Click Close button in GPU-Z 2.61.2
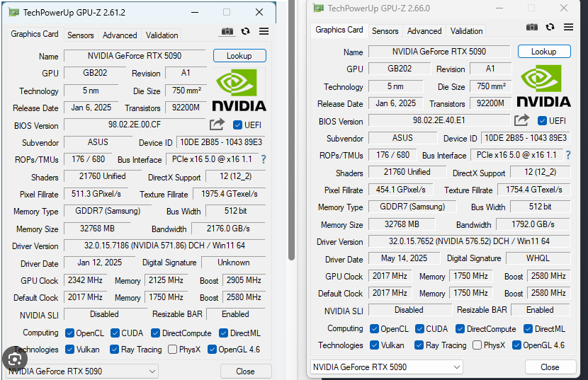The image size is (588, 380). 246,372
